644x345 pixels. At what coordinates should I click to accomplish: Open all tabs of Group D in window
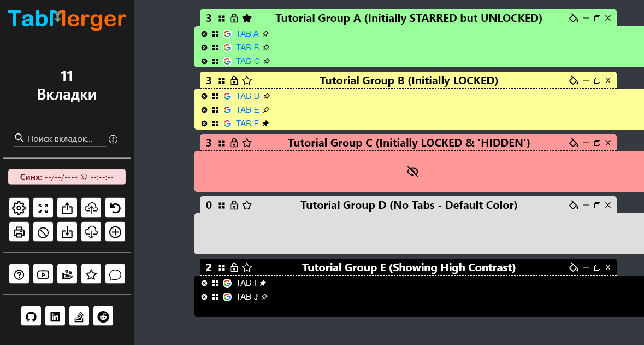pyautogui.click(x=597, y=205)
